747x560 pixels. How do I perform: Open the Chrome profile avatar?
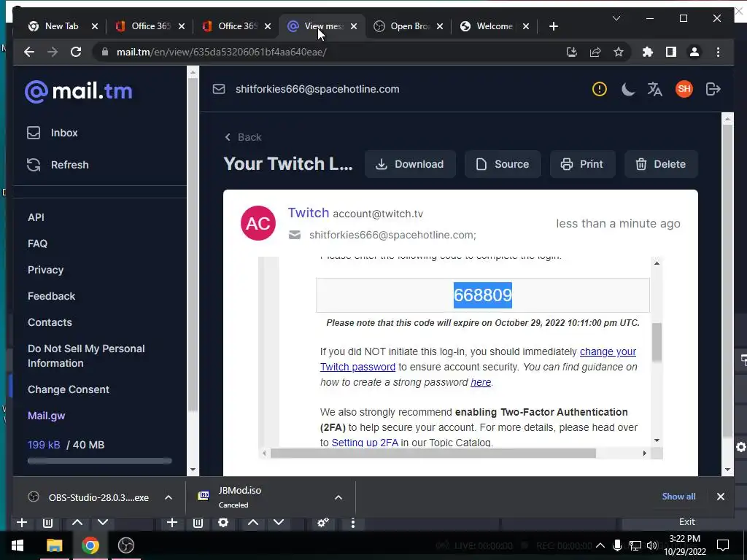[x=694, y=52]
